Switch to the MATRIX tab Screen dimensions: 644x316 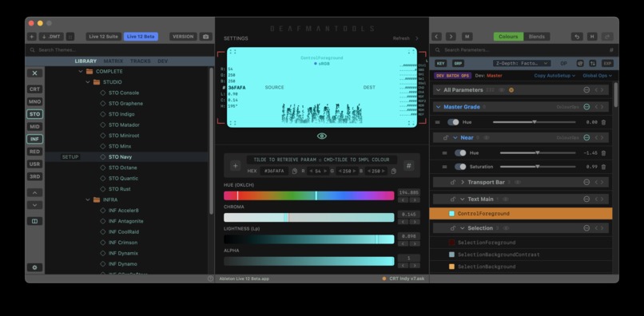click(x=113, y=61)
